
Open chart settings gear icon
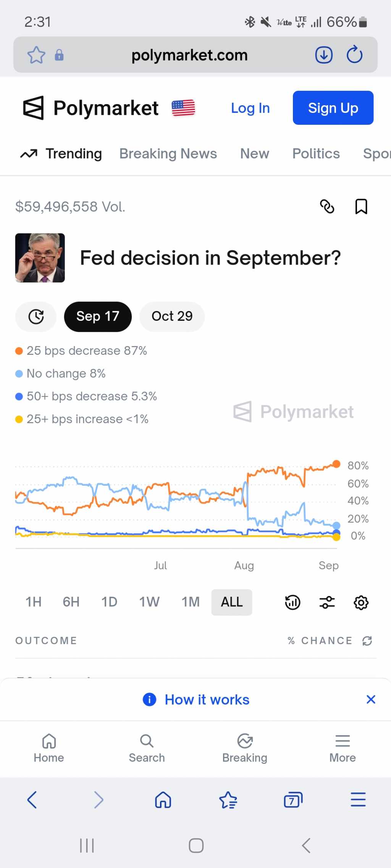click(361, 602)
